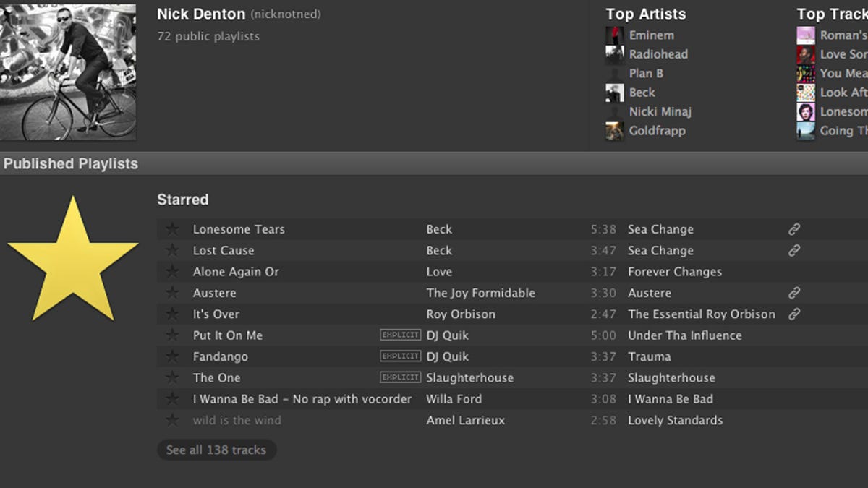Star the track Lonesome Tears
The image size is (868, 488).
click(172, 229)
